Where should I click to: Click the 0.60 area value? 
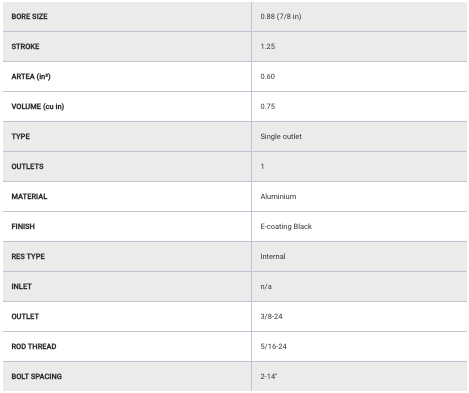click(268, 76)
